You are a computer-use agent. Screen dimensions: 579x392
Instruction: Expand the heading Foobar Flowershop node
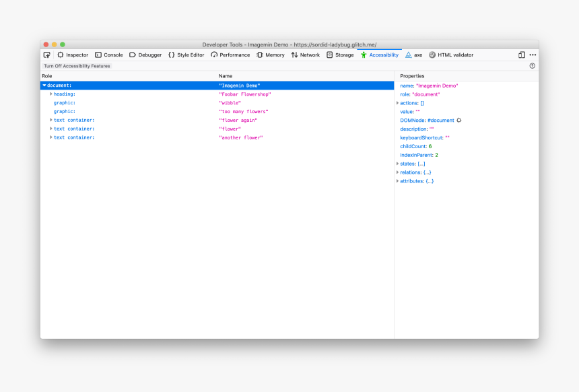pos(51,94)
